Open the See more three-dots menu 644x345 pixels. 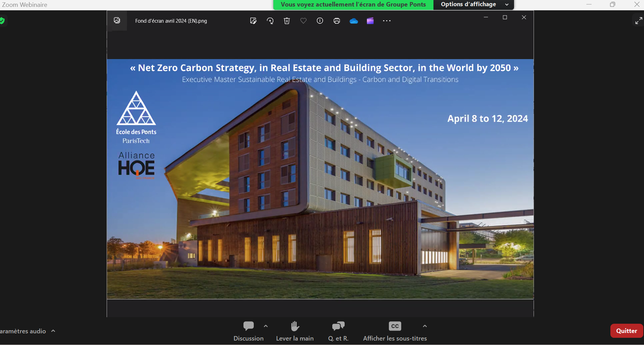387,21
